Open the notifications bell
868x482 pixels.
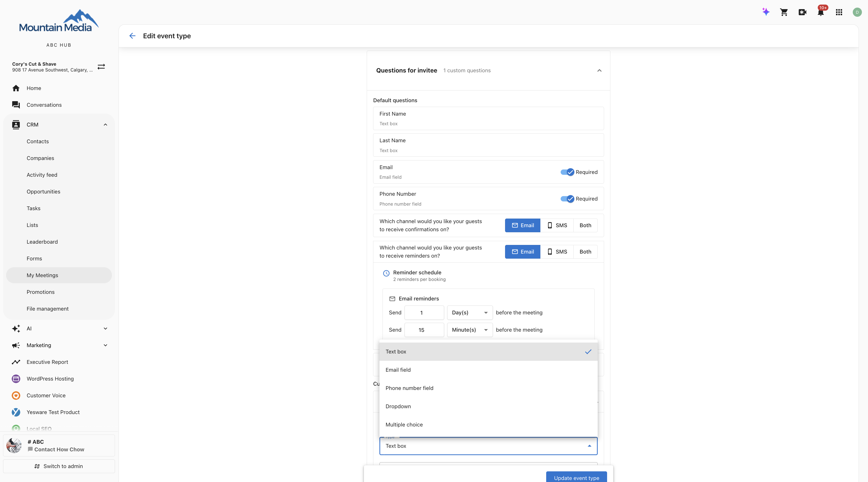tap(821, 13)
